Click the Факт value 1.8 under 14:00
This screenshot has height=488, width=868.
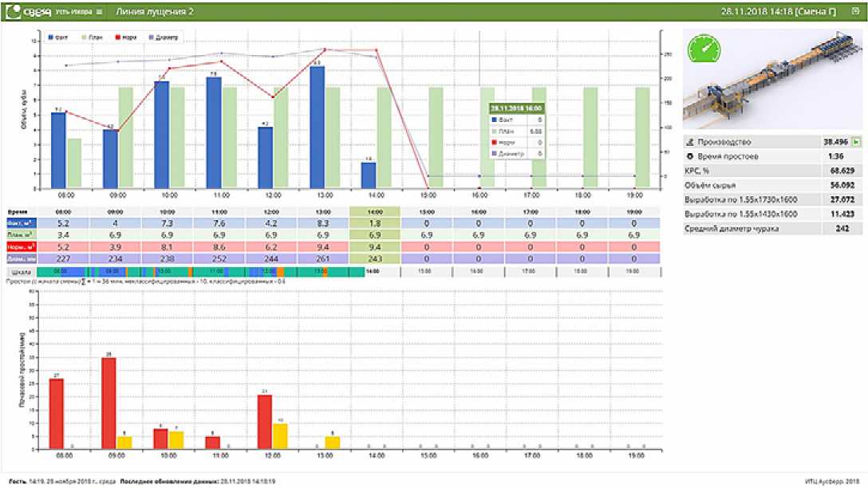[375, 223]
